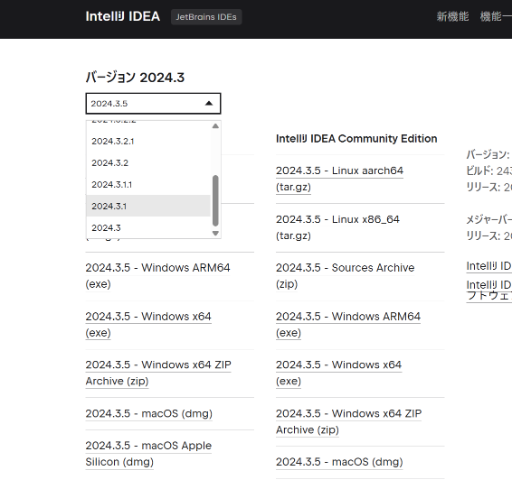Click the バージョン 2024.3 heading
The height and width of the screenshot is (489, 512).
click(135, 77)
